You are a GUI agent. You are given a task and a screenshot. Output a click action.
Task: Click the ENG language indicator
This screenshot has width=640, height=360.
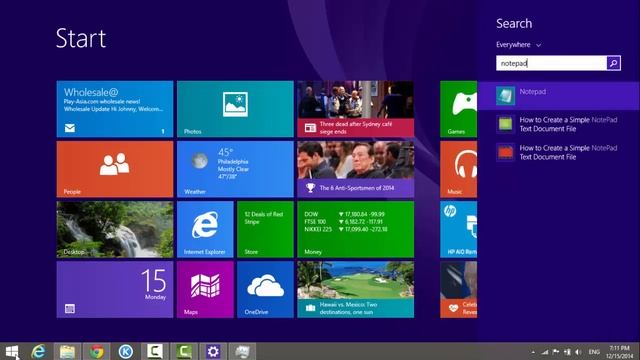pos(594,352)
